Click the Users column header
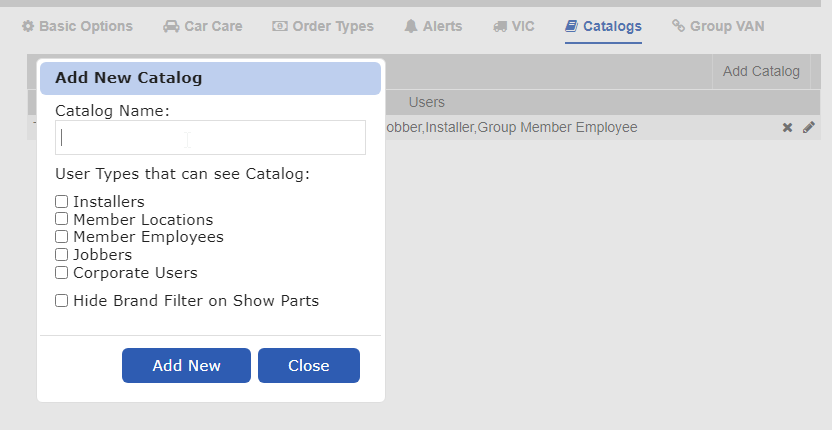832x430 pixels. pos(427,102)
